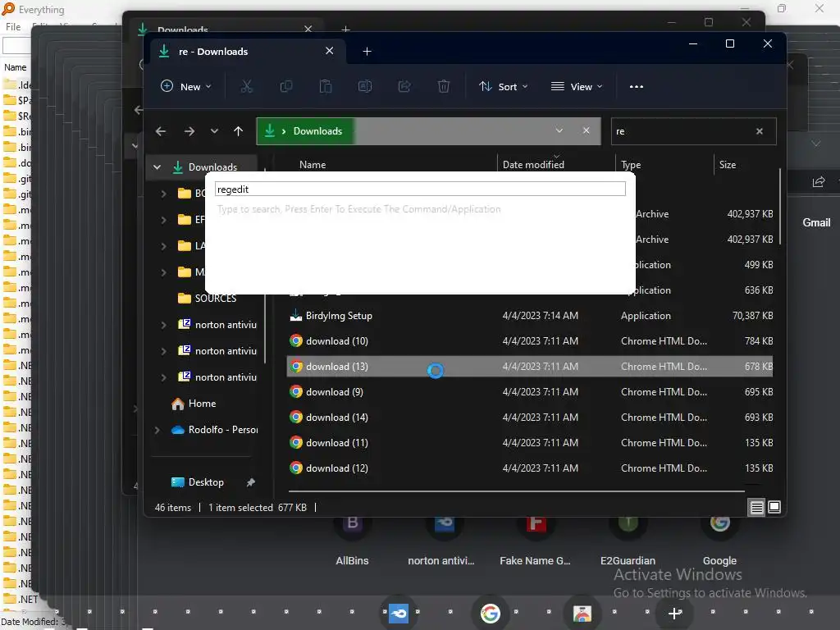Image resolution: width=840 pixels, height=630 pixels.
Task: Click the Delete trash can icon
Action: (x=444, y=86)
